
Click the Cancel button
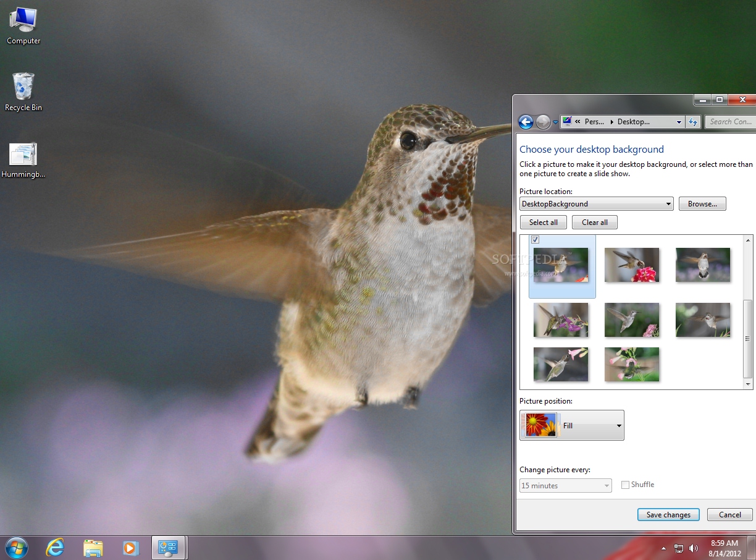pyautogui.click(x=729, y=514)
